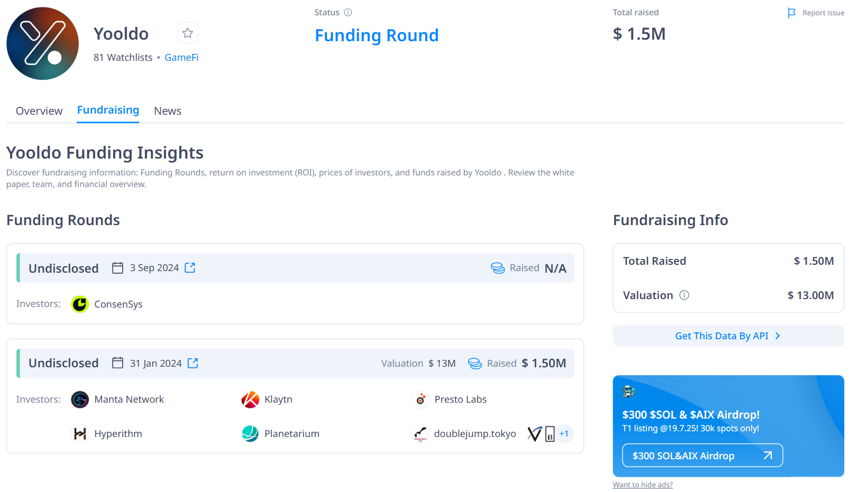Open the GameFi category link
868x492 pixels.
pyautogui.click(x=181, y=58)
